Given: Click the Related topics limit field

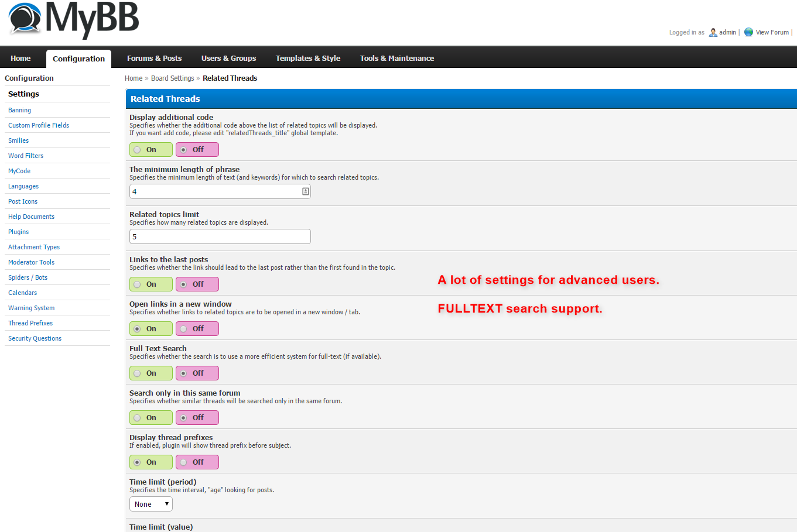Looking at the screenshot, I should pyautogui.click(x=220, y=236).
